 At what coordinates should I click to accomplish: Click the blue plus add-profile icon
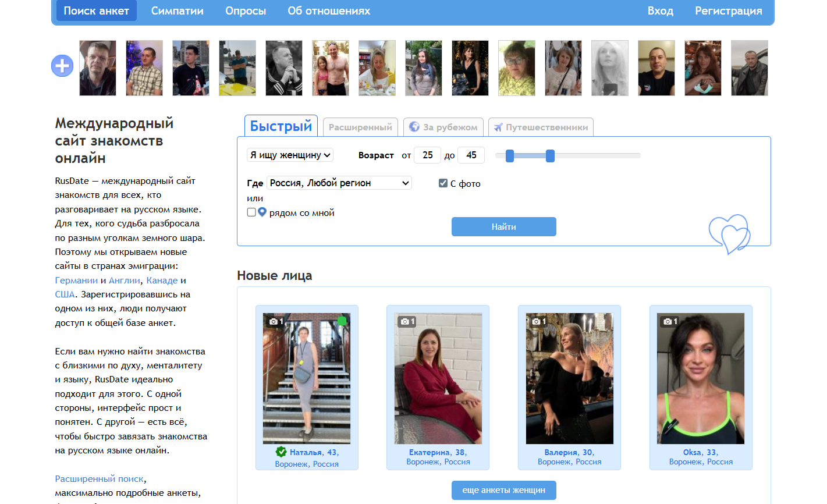pos(62,66)
